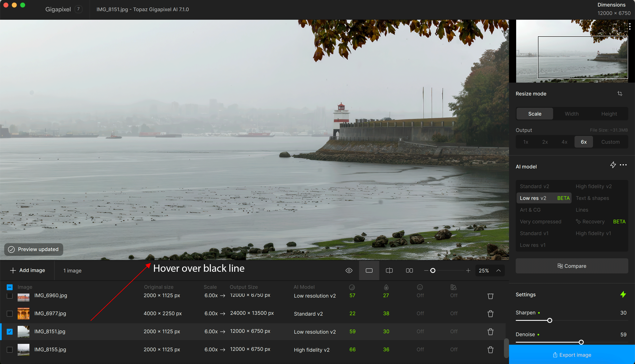The width and height of the screenshot is (635, 364).
Task: Select single view layout icon
Action: (369, 270)
